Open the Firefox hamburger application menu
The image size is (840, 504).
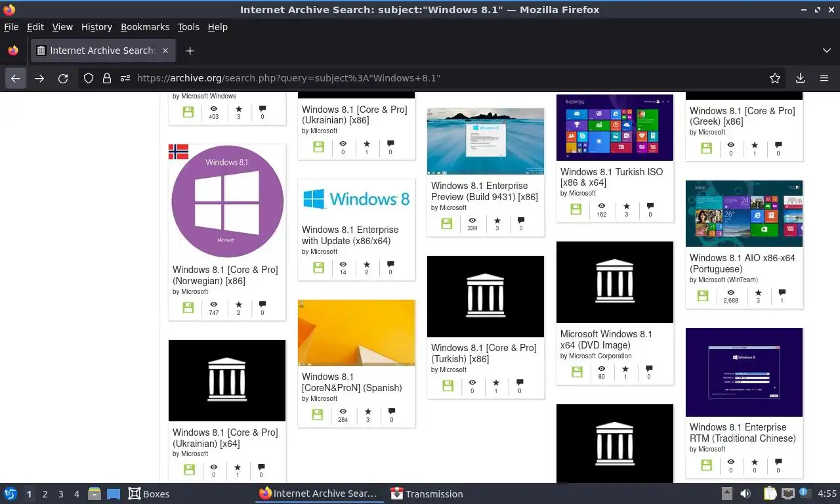(824, 78)
